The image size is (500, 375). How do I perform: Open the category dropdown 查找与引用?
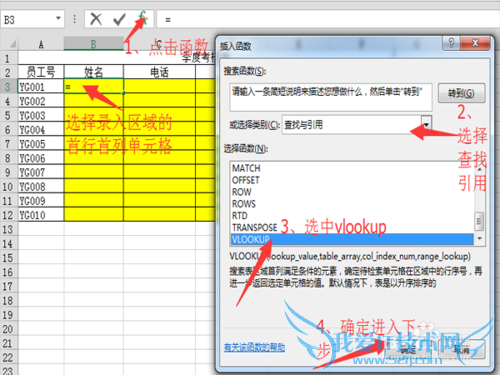426,125
